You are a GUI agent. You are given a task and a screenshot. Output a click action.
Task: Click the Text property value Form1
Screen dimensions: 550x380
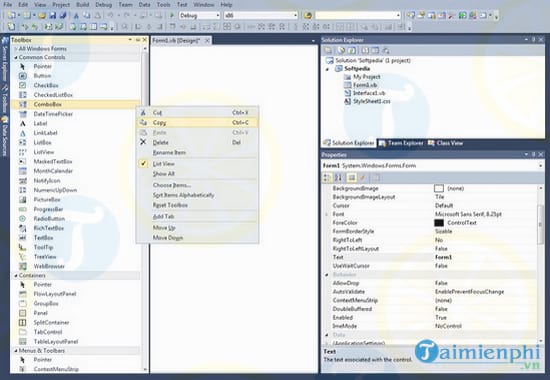click(443, 257)
